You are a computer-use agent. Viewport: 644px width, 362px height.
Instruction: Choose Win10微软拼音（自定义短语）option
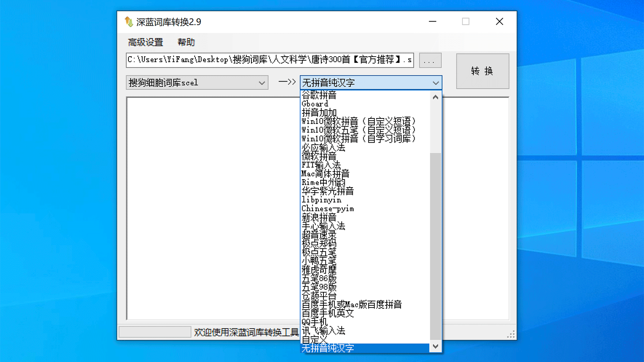point(365,121)
